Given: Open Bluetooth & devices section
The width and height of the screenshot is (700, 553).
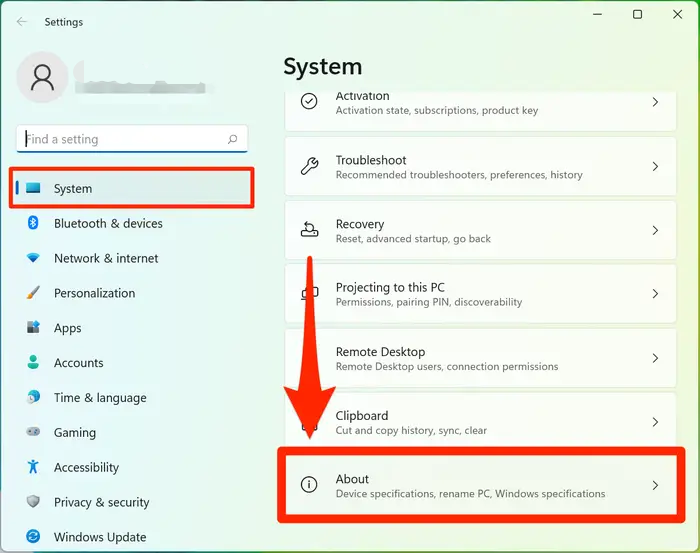Looking at the screenshot, I should (x=108, y=223).
